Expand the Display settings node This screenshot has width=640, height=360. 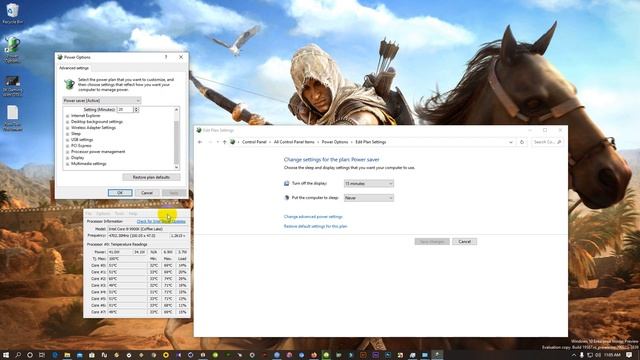(x=68, y=158)
